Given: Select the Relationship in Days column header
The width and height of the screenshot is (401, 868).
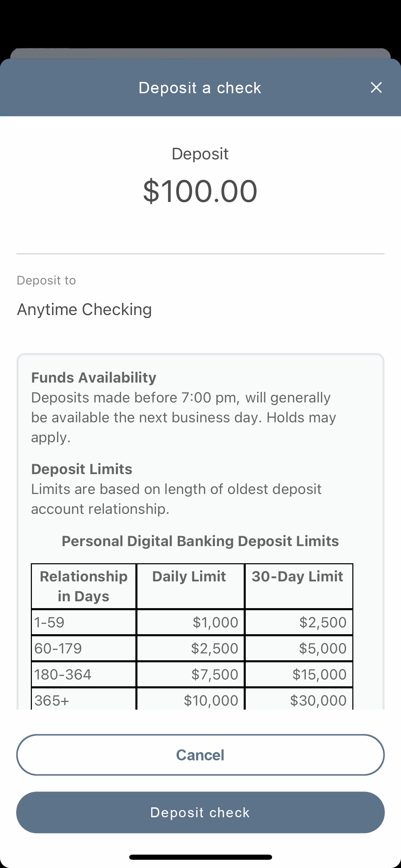Looking at the screenshot, I should tap(84, 586).
